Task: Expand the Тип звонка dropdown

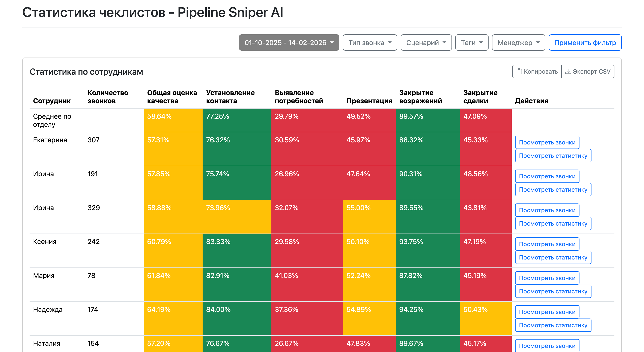Action: click(x=370, y=42)
